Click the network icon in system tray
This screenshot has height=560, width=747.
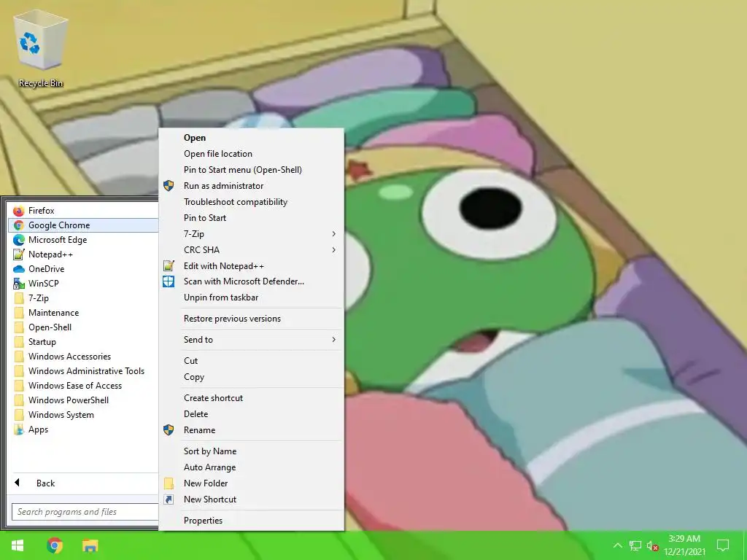coord(635,545)
